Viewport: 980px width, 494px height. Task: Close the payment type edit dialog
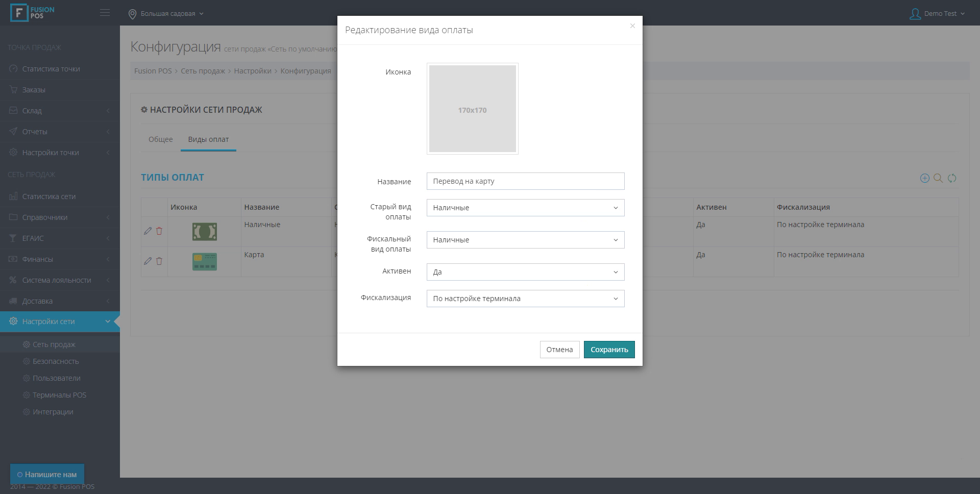(632, 26)
